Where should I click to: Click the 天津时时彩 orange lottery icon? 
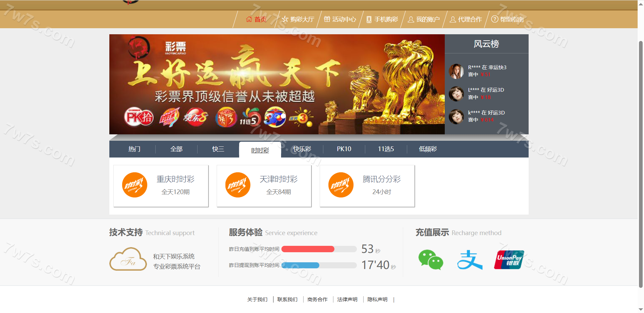pyautogui.click(x=238, y=185)
